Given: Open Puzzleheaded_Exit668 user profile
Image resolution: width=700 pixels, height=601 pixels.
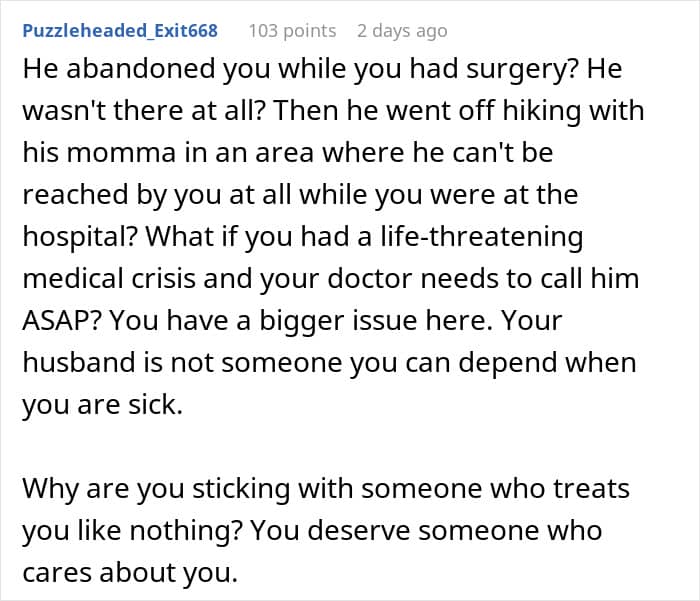Looking at the screenshot, I should [120, 31].
